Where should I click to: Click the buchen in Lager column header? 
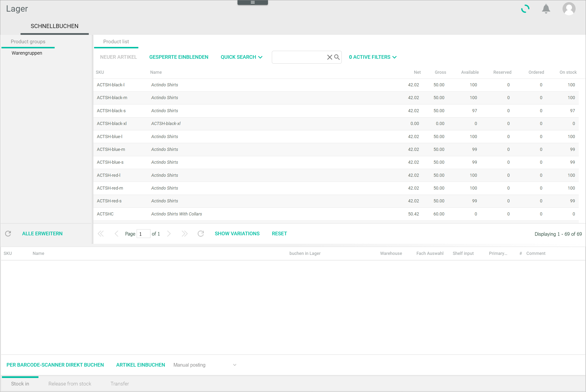[305, 253]
